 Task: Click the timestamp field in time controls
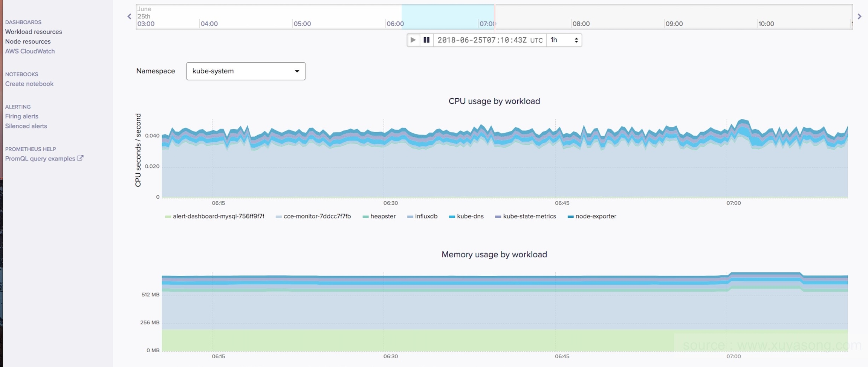489,40
